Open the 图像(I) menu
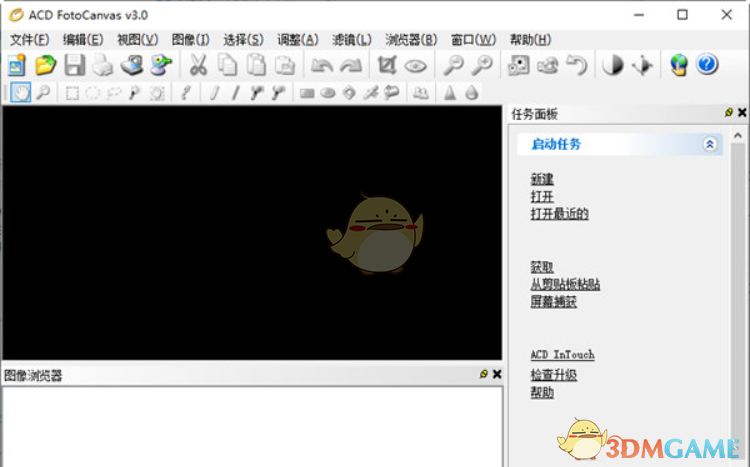Image resolution: width=750 pixels, height=467 pixels. click(190, 40)
